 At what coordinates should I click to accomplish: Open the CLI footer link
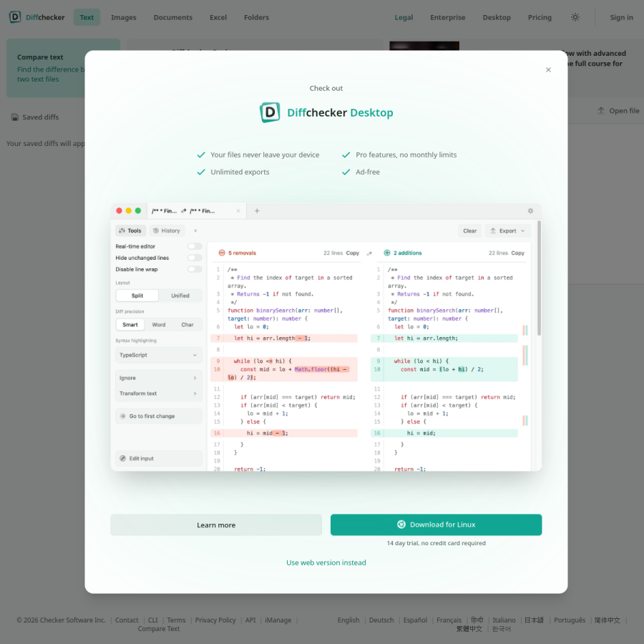click(x=153, y=620)
